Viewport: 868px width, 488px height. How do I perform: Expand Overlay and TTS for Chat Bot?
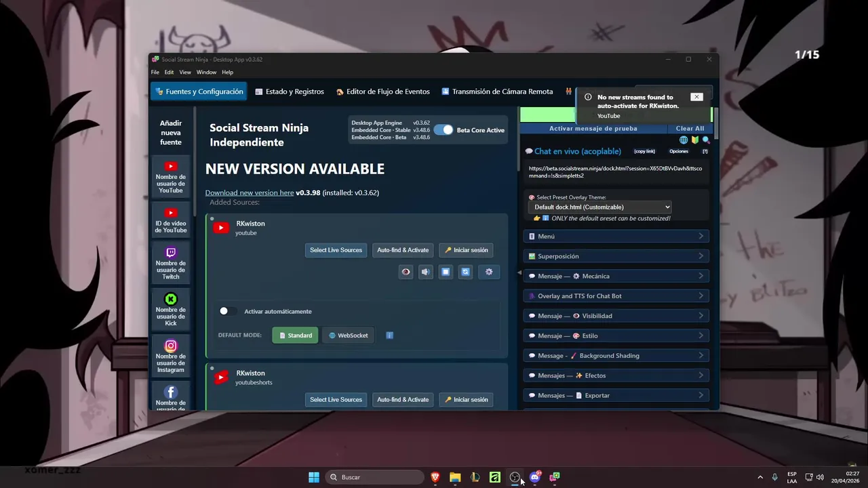click(x=616, y=296)
